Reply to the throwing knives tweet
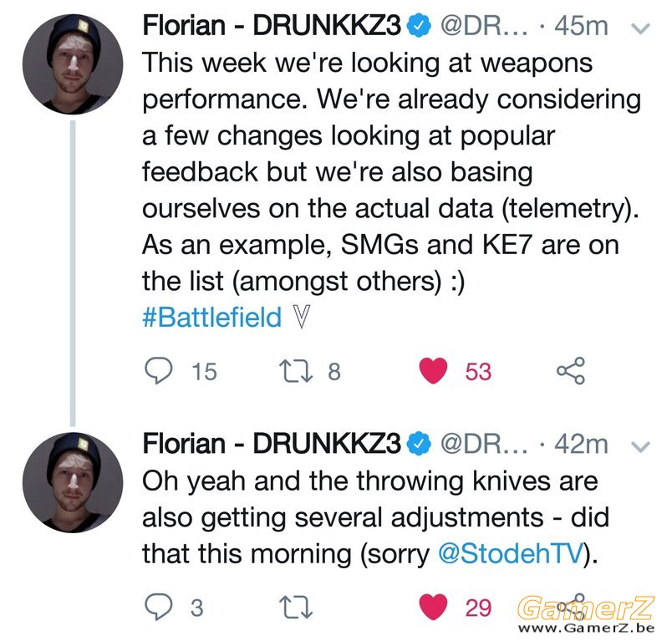This screenshot has width=672, height=641. coord(159,607)
